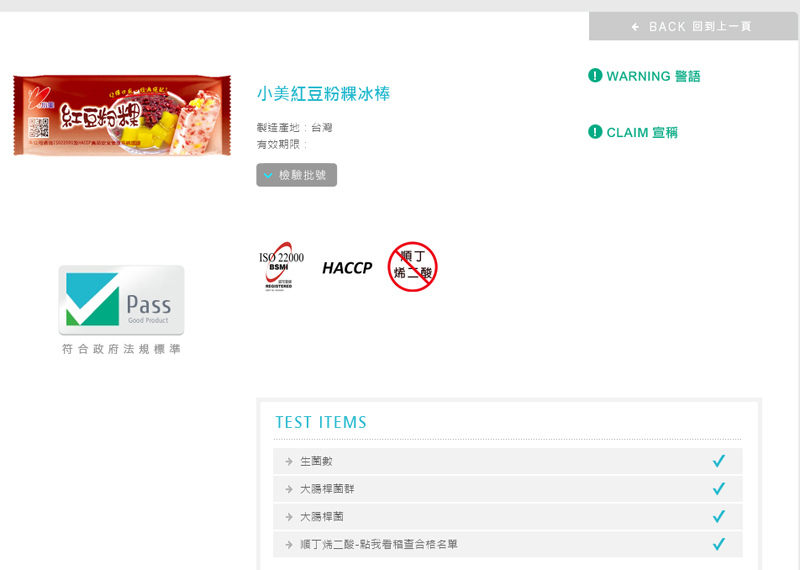The image size is (800, 570).
Task: Click the red prohibited 順丁烯二酸 icon
Action: click(x=412, y=266)
